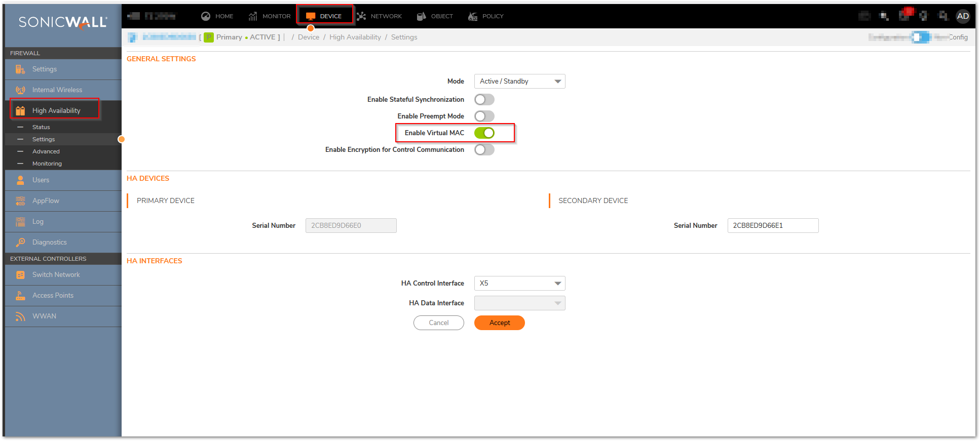The image size is (980, 441).
Task: Click the SonicWall logo
Action: click(x=63, y=22)
